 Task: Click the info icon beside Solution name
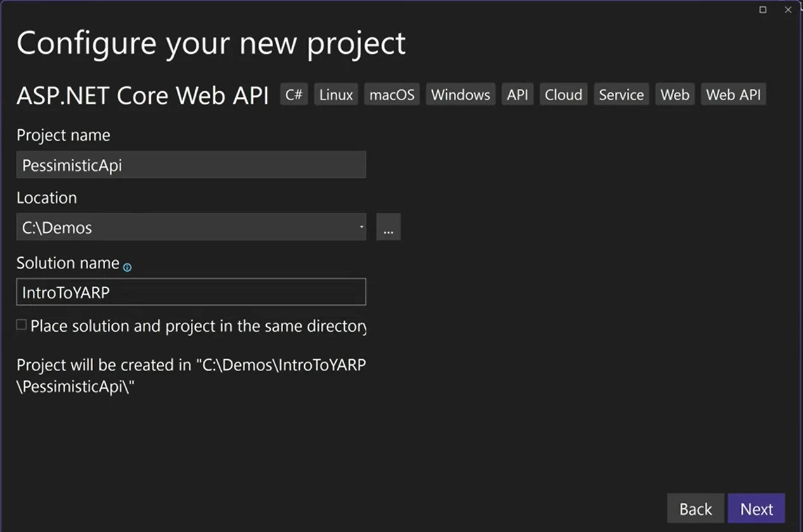point(127,267)
